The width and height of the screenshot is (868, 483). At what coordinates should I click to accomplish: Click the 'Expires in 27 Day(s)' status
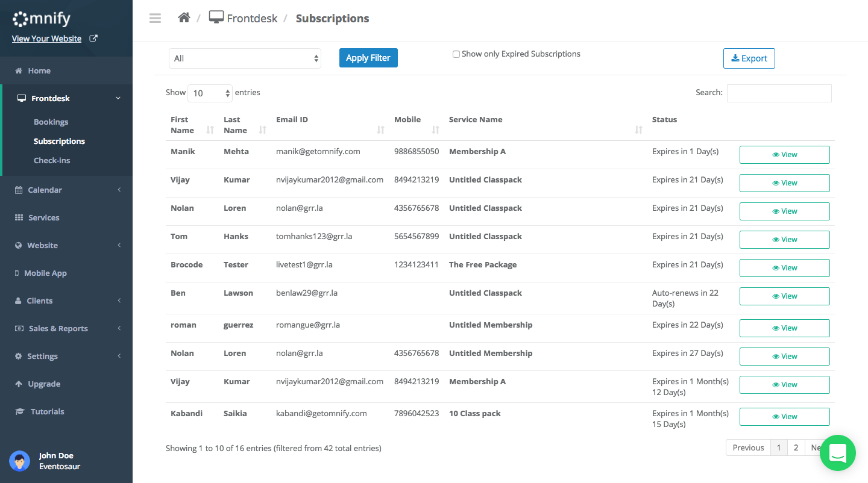[688, 354]
